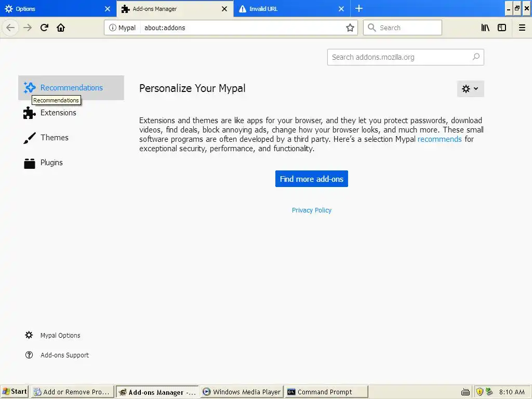Go back with the browser back arrow
Image resolution: width=532 pixels, height=399 pixels.
coord(10,28)
